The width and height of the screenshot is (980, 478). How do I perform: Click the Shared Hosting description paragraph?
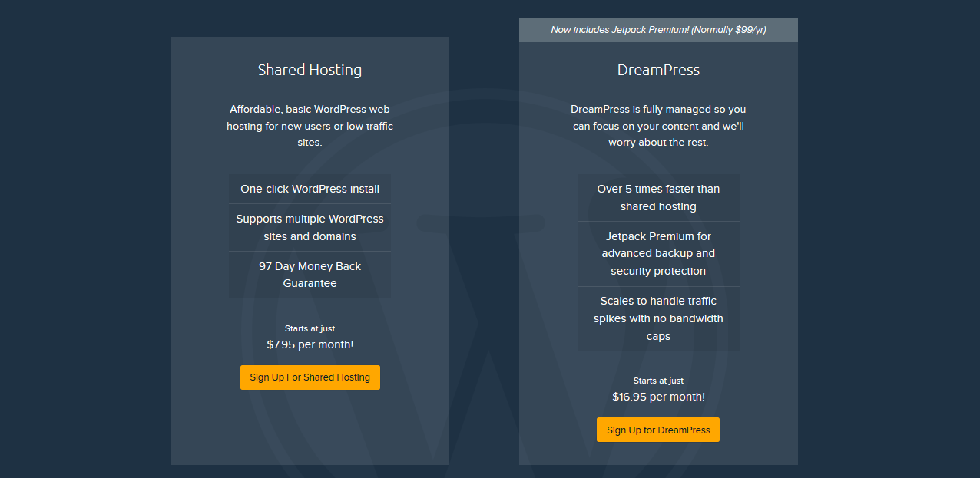(x=310, y=126)
